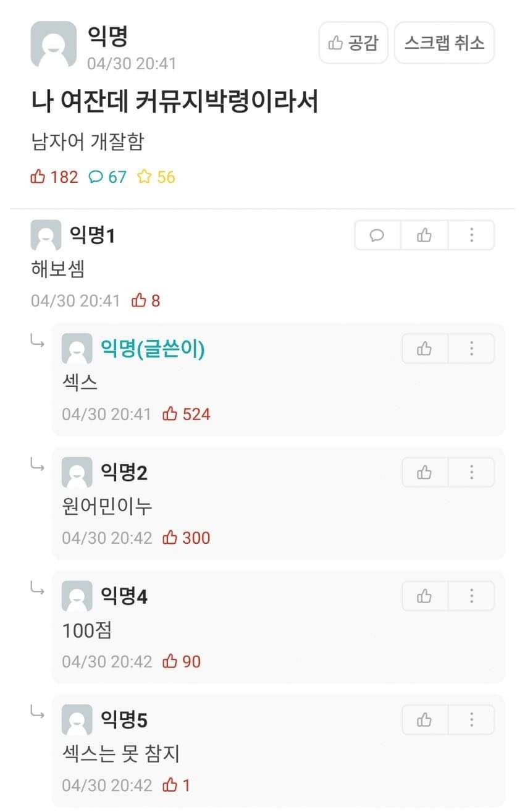Open the three-dot menu on 익명2's reply
The width and height of the screenshot is (525, 812).
tap(471, 473)
